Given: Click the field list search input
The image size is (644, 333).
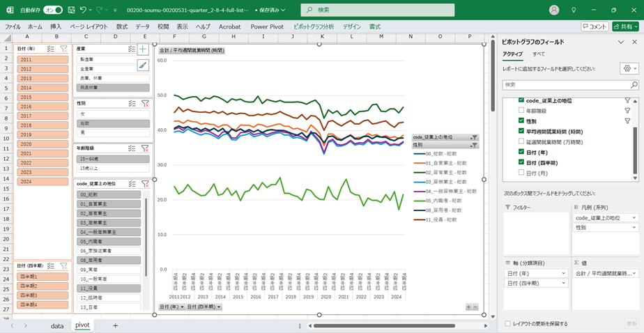Looking at the screenshot, I should click(565, 84).
